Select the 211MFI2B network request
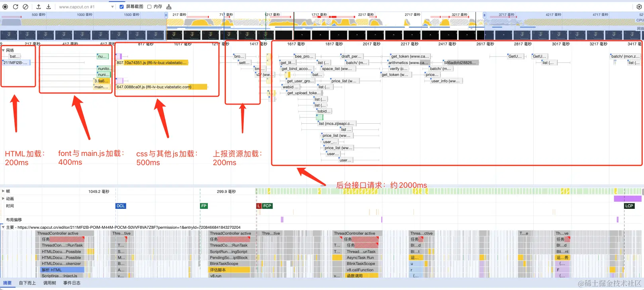Screen dimensions: 644x290 16,63
